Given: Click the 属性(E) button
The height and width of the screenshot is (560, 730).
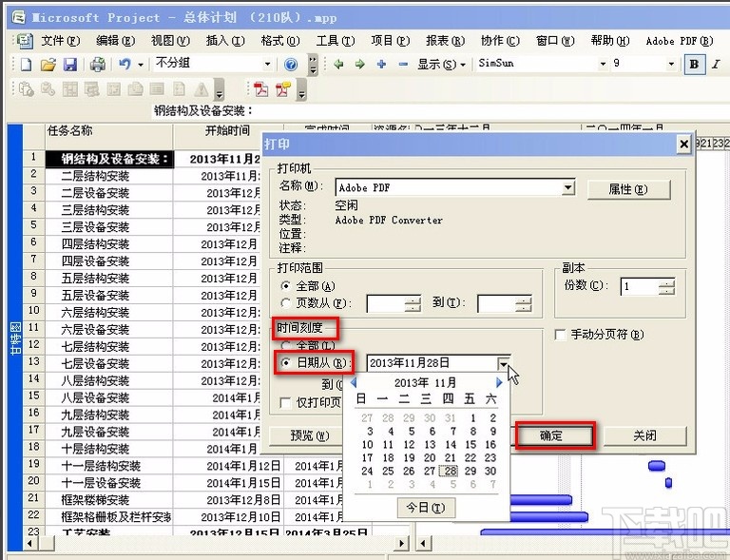Looking at the screenshot, I should pyautogui.click(x=628, y=189).
